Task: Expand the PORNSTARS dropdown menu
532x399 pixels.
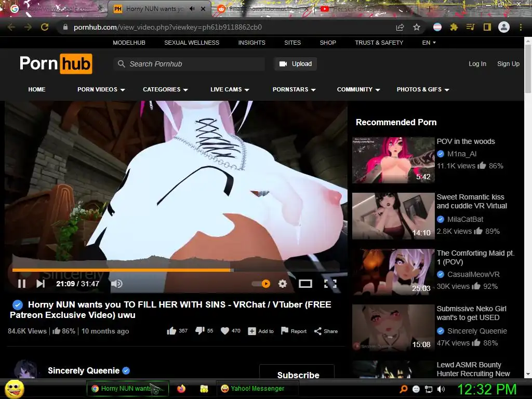Action: (294, 89)
